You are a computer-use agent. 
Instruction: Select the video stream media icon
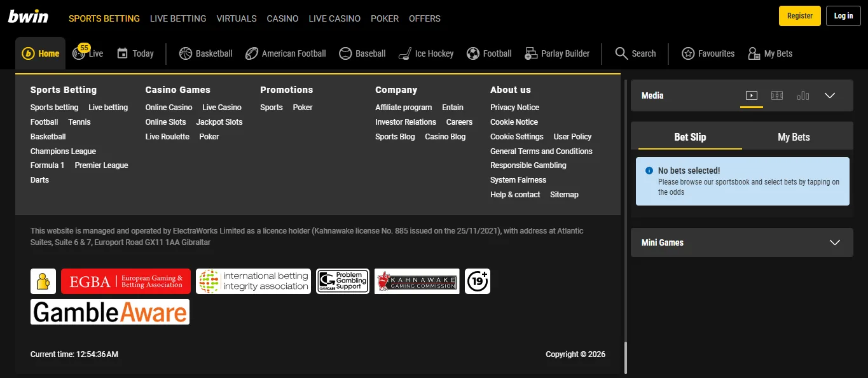click(x=752, y=95)
